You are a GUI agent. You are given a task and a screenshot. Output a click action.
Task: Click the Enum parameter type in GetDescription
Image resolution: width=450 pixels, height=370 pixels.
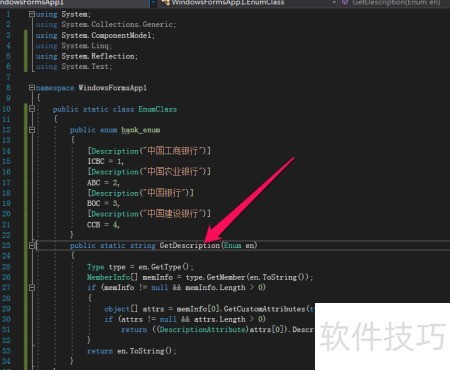[232, 245]
